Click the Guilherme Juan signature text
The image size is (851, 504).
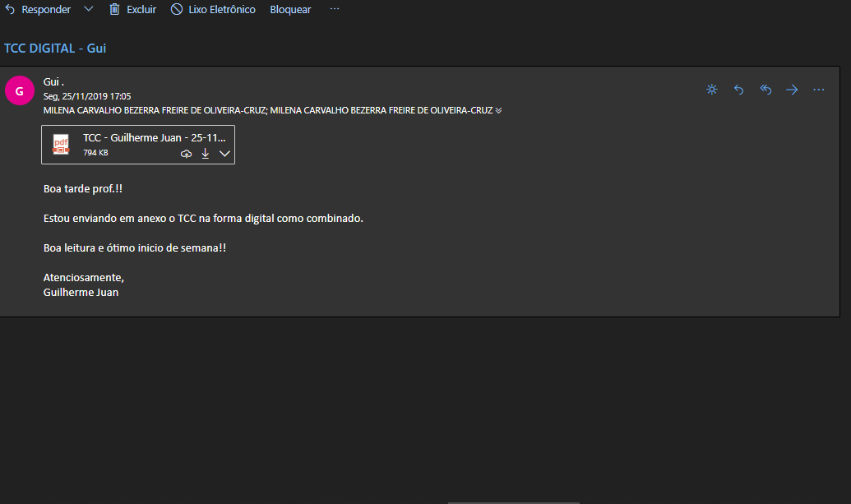(x=81, y=293)
